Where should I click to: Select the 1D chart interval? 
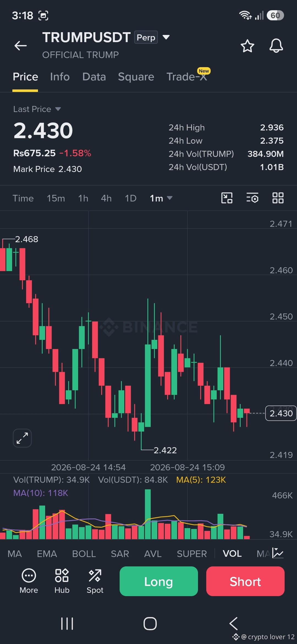pyautogui.click(x=131, y=198)
